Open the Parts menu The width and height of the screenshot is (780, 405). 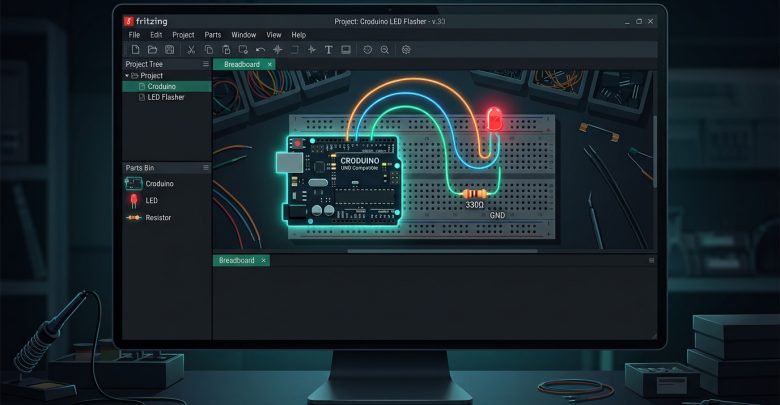[212, 35]
